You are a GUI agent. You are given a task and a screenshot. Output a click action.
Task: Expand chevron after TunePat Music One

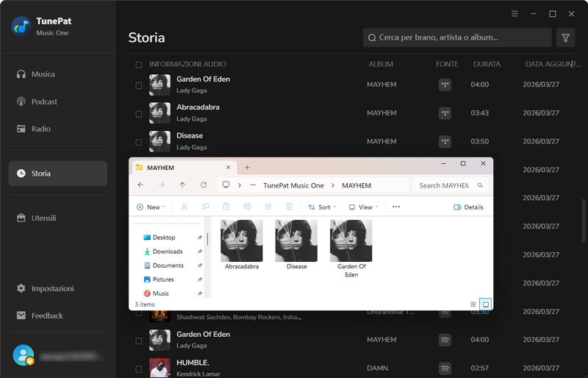pos(333,185)
